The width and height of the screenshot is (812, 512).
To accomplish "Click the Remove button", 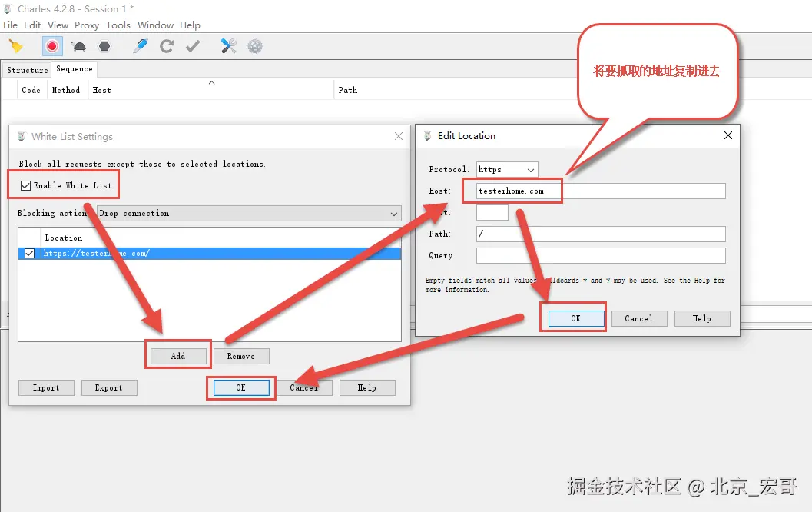I will pyautogui.click(x=240, y=356).
